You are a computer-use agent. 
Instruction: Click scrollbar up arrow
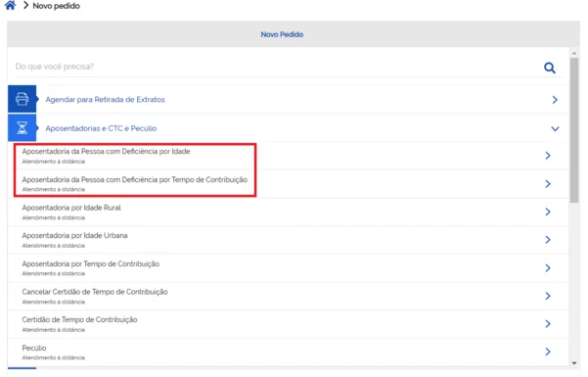[x=574, y=54]
